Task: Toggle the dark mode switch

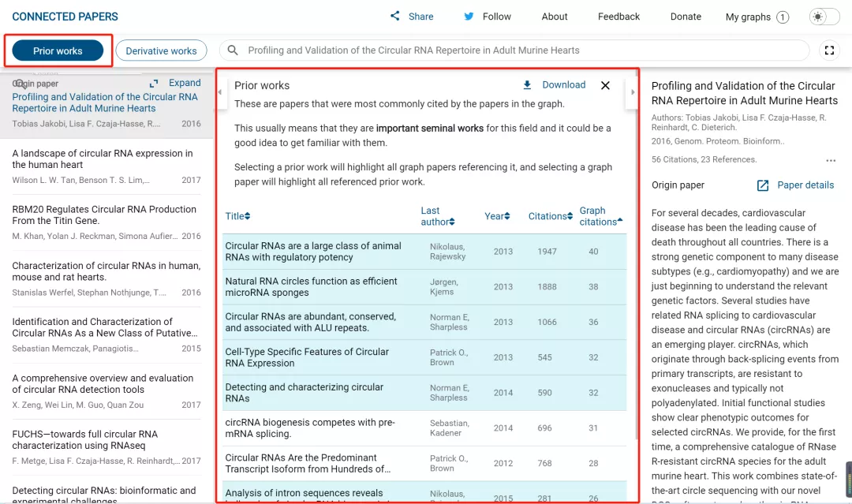Action: point(824,17)
